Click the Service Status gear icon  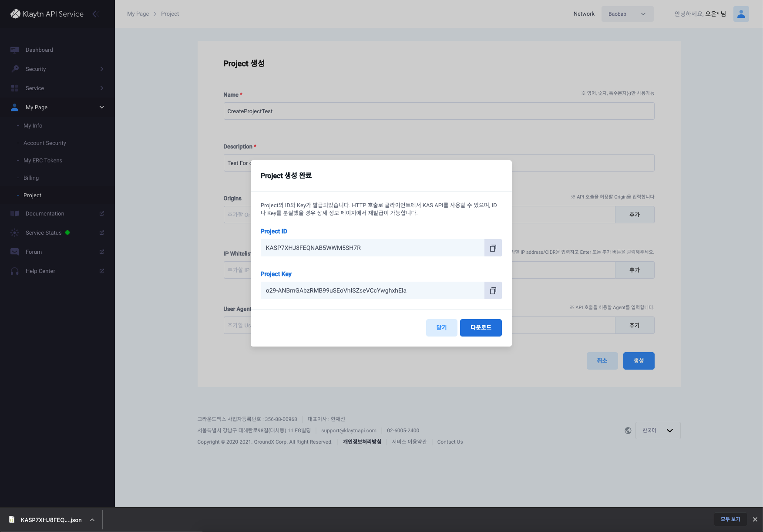coord(15,232)
